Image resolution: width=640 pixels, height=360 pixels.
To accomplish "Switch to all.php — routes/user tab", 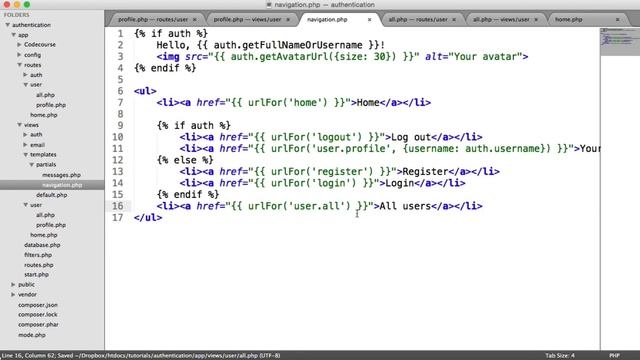I will point(418,19).
